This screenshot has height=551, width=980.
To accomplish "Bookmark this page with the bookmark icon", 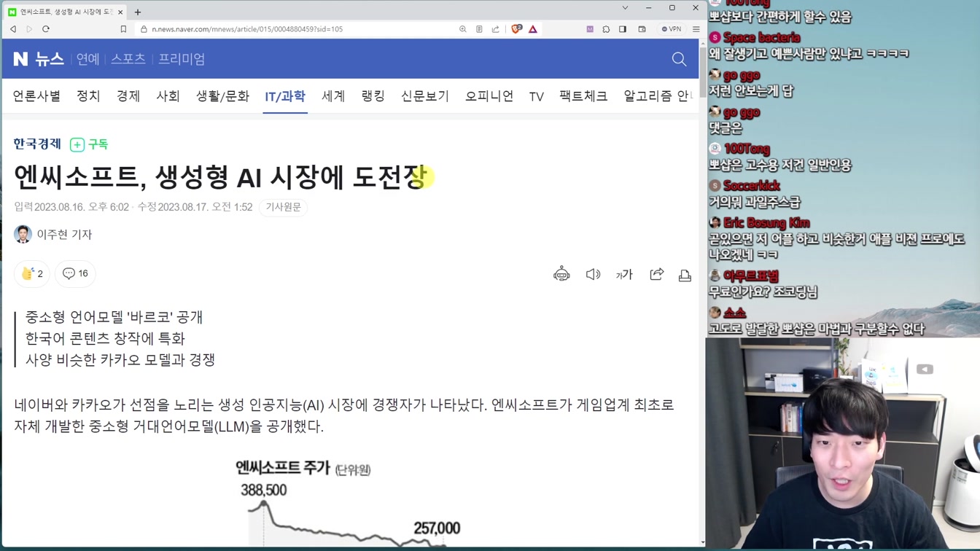I will (123, 29).
